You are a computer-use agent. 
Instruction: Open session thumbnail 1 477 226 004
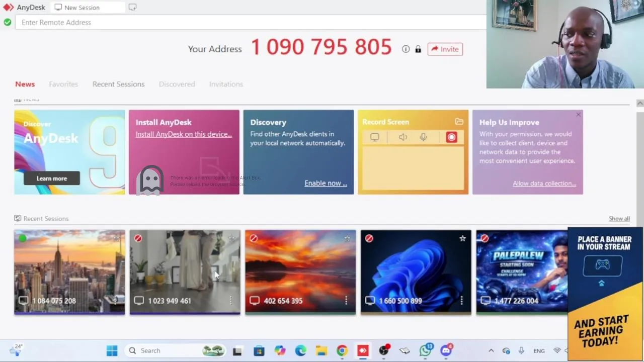522,271
